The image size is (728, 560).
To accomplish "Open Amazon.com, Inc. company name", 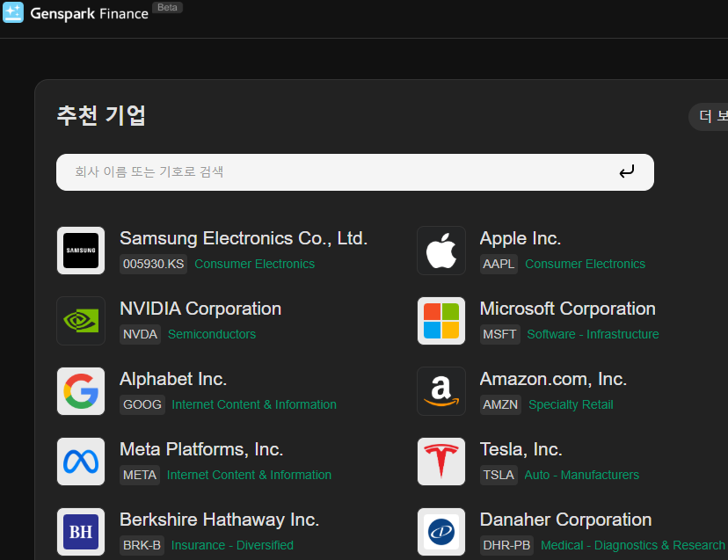I will coord(553,379).
